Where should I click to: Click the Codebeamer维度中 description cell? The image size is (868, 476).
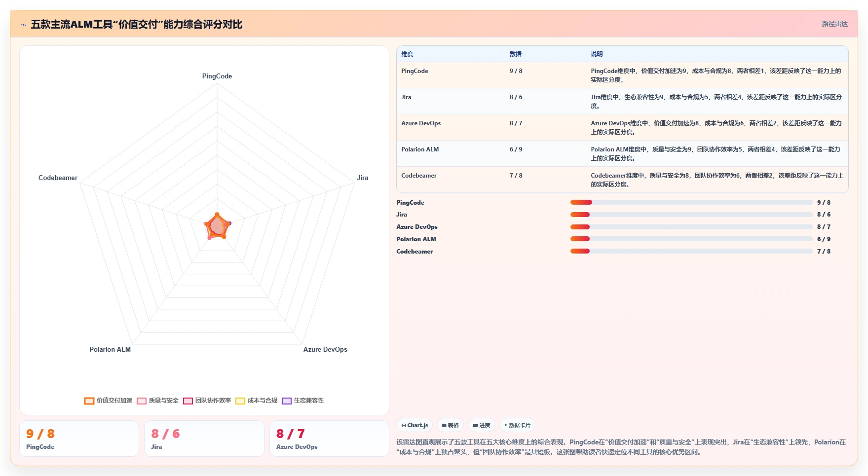pos(717,180)
